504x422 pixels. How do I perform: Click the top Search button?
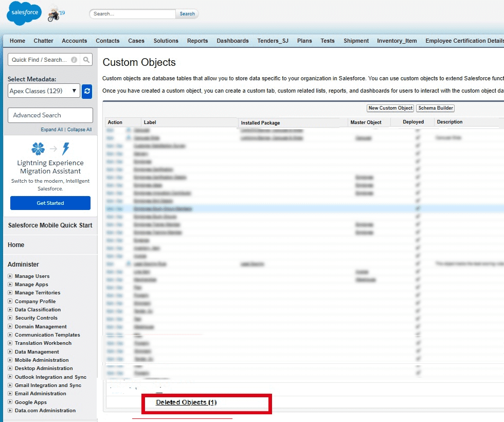(x=187, y=14)
